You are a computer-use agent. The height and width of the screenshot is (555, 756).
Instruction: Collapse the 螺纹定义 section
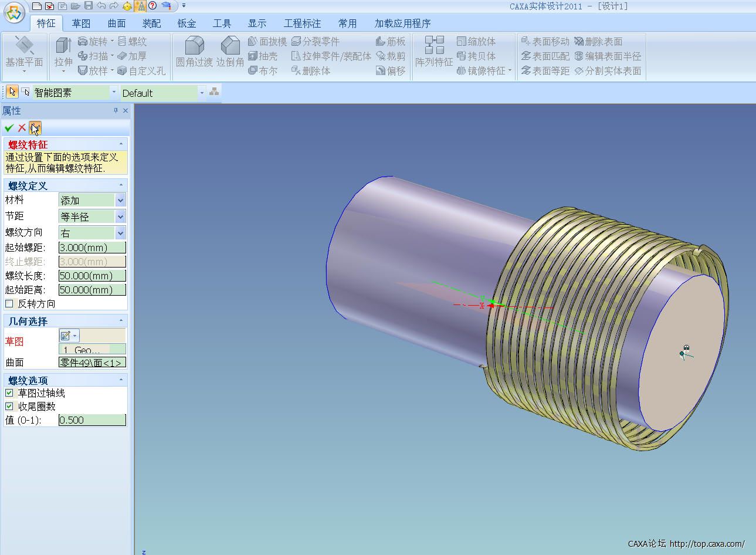tap(121, 185)
